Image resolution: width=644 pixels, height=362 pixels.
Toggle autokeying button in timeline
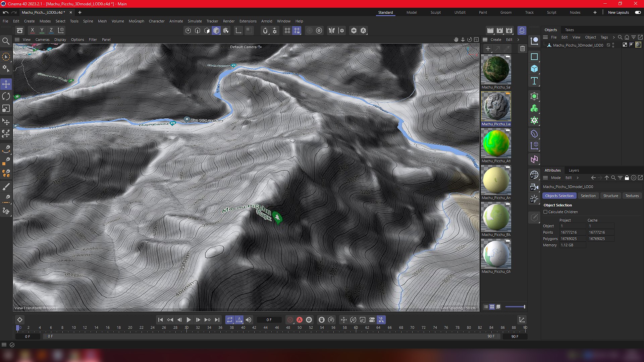pyautogui.click(x=300, y=320)
